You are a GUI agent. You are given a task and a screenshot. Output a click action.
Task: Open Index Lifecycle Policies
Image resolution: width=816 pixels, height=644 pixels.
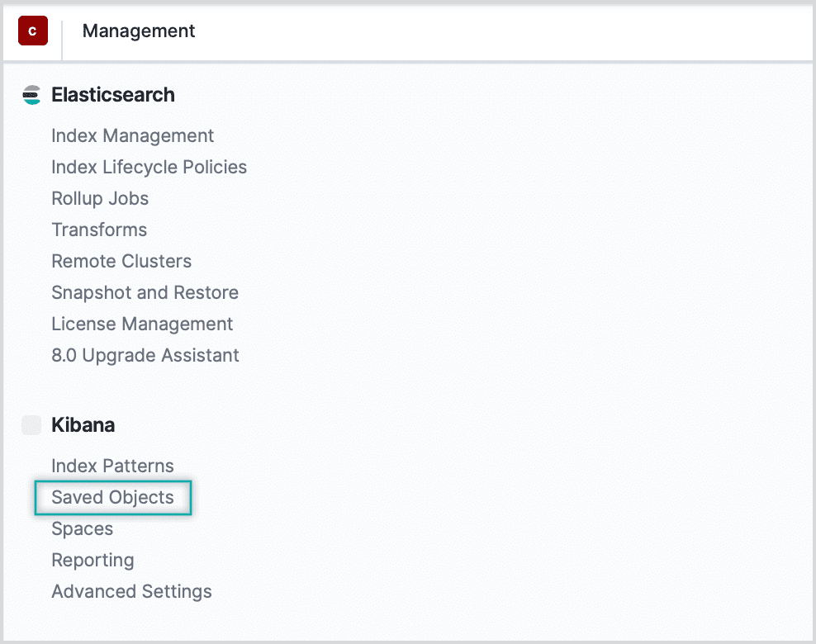pos(149,167)
